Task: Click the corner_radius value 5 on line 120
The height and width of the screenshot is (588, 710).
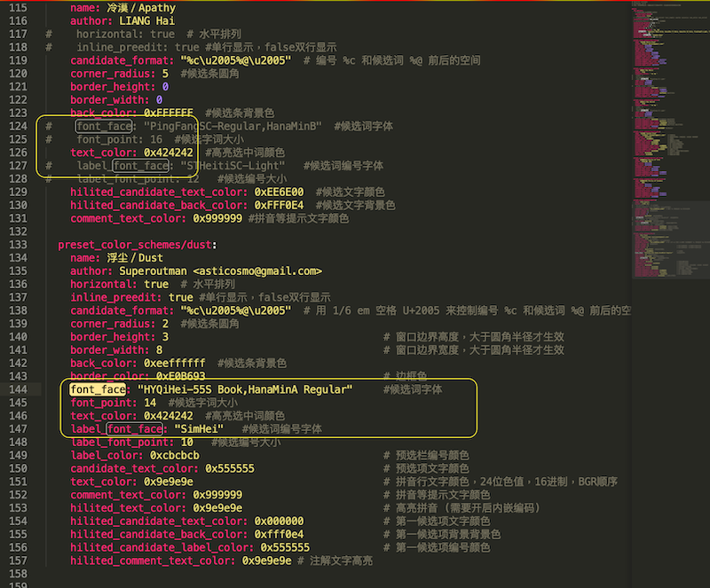Action: 165,74
